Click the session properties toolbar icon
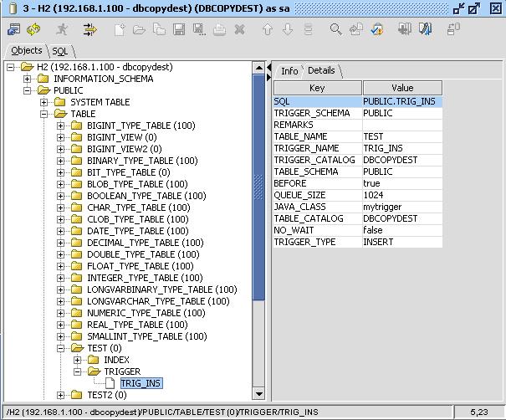The width and height of the screenshot is (506, 420). point(13,29)
